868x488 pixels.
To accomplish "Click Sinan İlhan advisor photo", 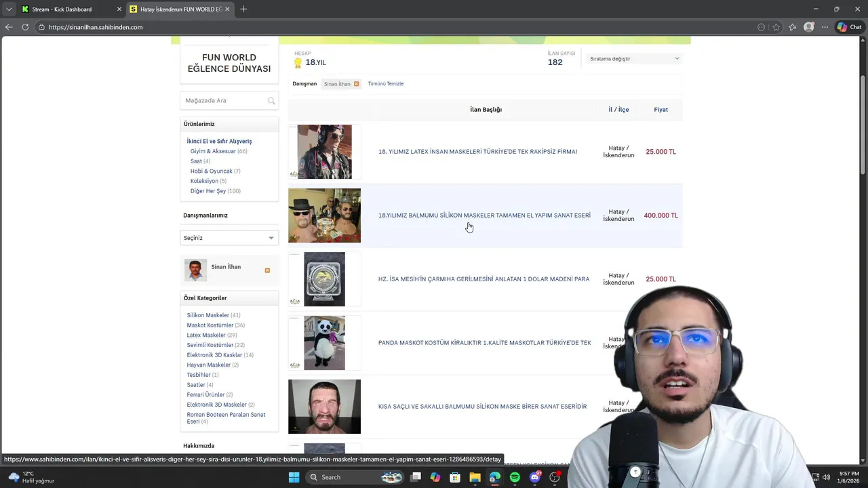I will click(x=195, y=270).
